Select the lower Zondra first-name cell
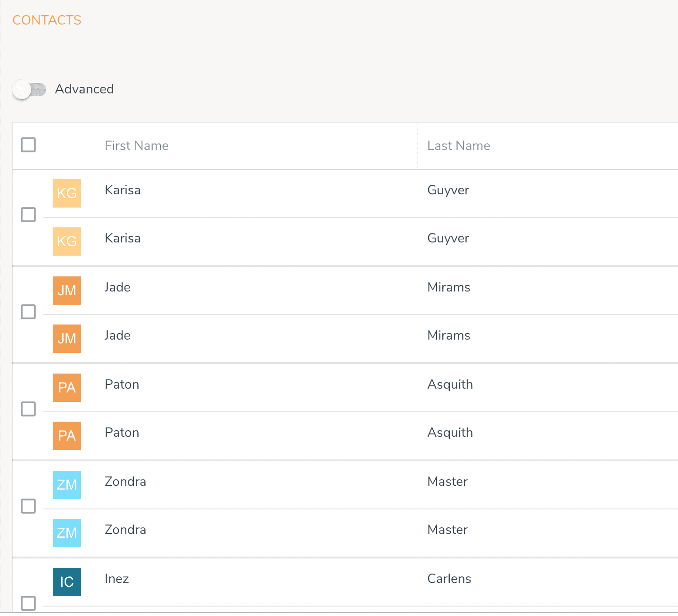 pyautogui.click(x=125, y=530)
